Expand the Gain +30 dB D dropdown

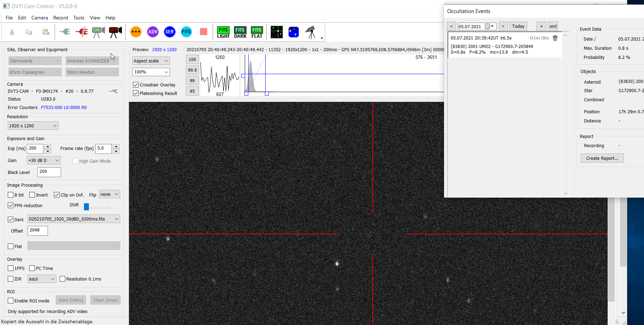click(44, 160)
